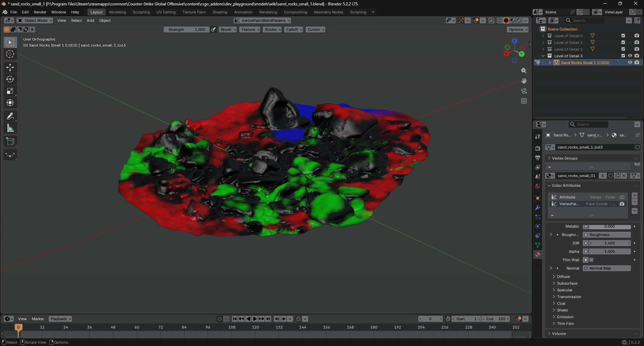Open the Object Constraints properties tab

[538, 236]
